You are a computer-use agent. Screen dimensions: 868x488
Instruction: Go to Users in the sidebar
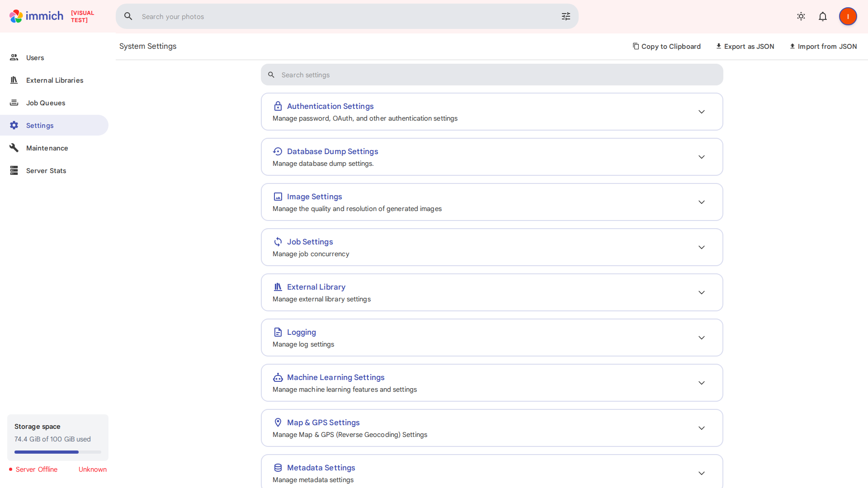point(35,57)
